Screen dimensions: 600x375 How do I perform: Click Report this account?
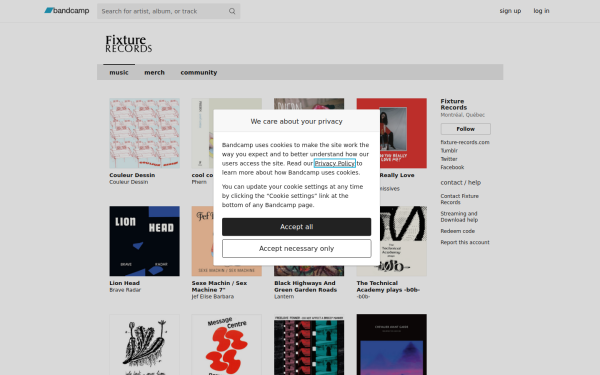tap(465, 242)
